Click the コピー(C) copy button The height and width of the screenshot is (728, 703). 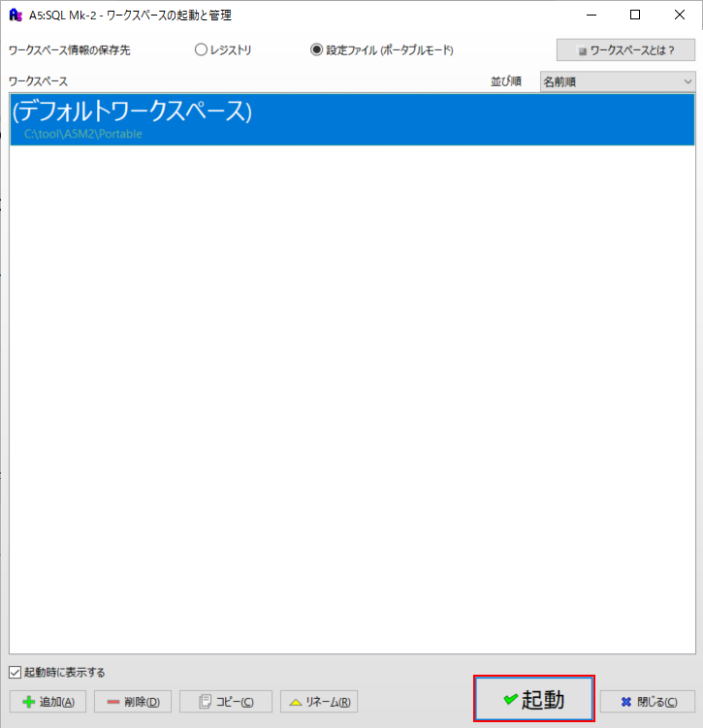(x=226, y=702)
